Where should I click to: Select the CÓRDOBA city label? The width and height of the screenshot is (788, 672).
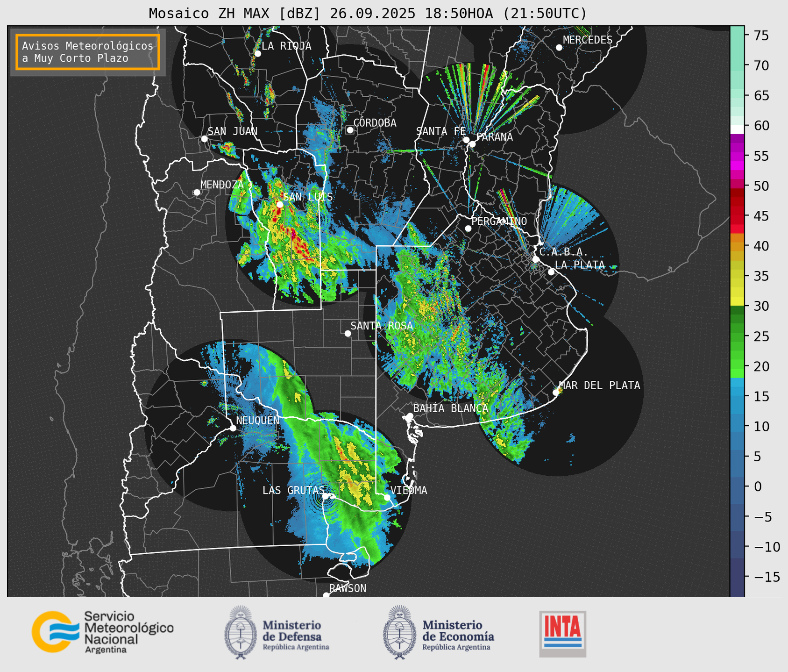coord(375,123)
